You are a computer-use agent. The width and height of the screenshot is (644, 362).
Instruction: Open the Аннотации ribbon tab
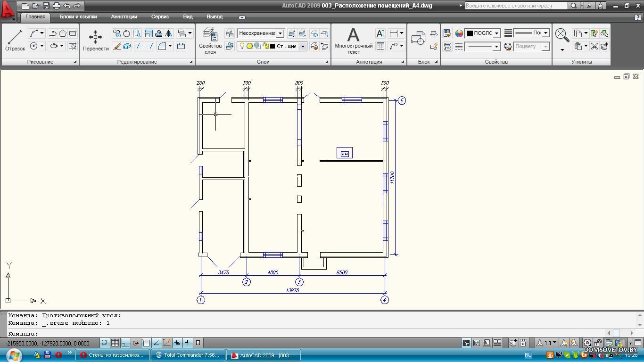(124, 16)
